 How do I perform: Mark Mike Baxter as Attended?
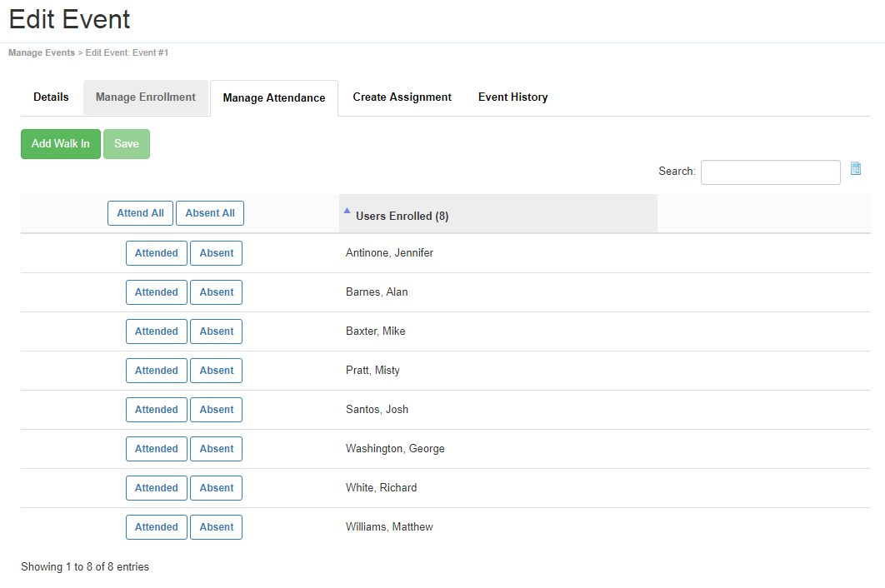157,331
